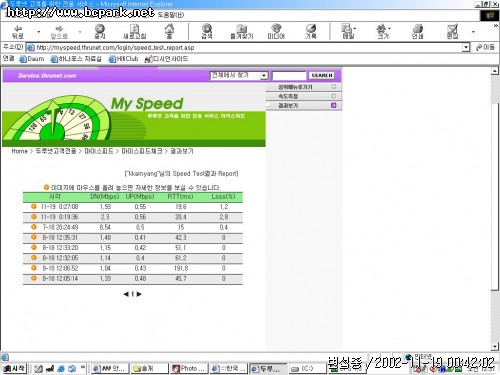Select 결과보기 in the side menu
Screen dimensions: 500x375
coord(288,105)
